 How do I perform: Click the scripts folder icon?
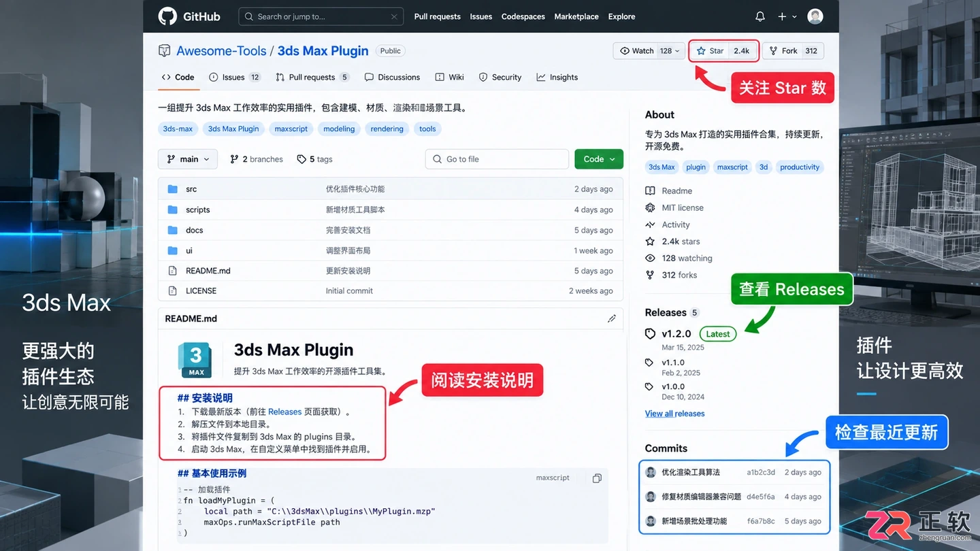coord(172,210)
